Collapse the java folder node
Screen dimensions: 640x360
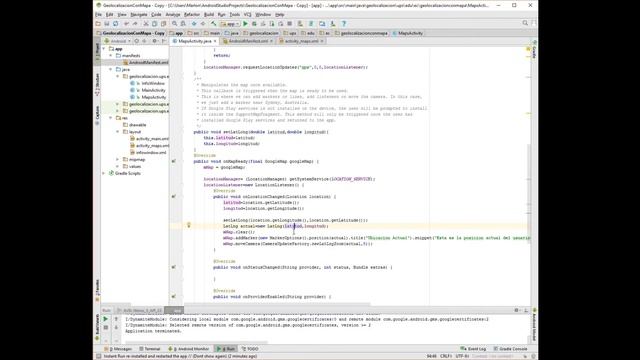111,69
